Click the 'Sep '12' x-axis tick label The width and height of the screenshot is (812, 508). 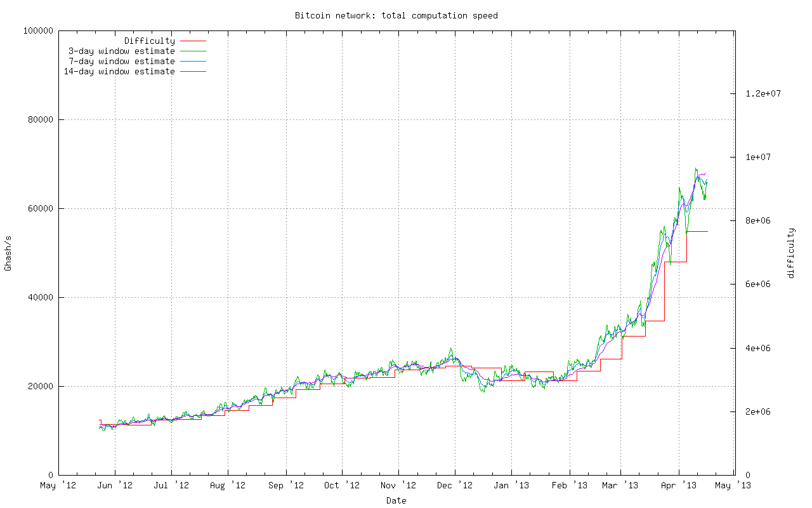pyautogui.click(x=285, y=486)
